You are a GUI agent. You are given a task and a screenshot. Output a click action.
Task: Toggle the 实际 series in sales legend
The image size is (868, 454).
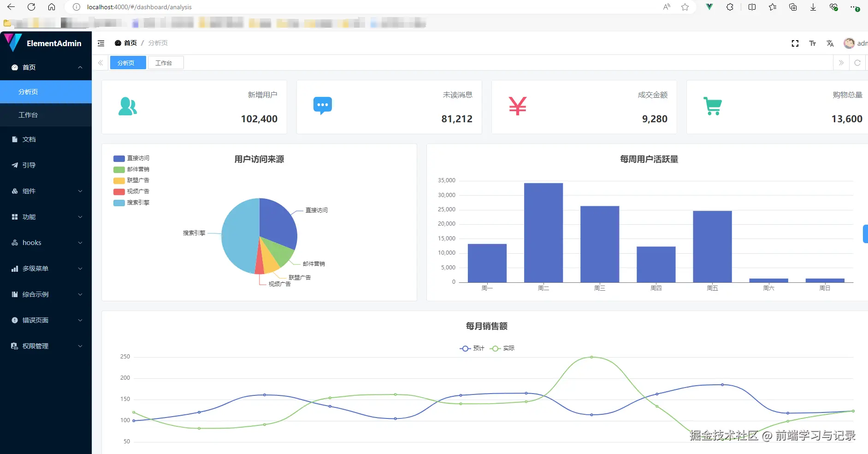click(502, 348)
